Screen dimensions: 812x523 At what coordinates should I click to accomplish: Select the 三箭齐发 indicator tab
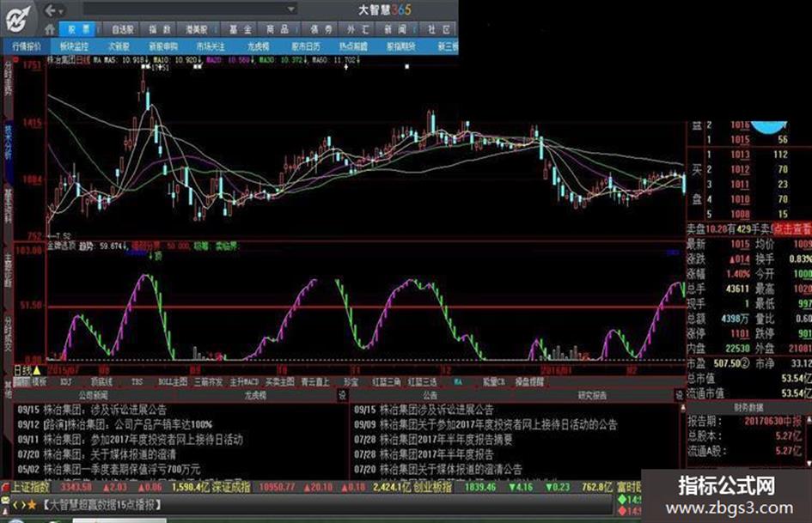pos(208,381)
